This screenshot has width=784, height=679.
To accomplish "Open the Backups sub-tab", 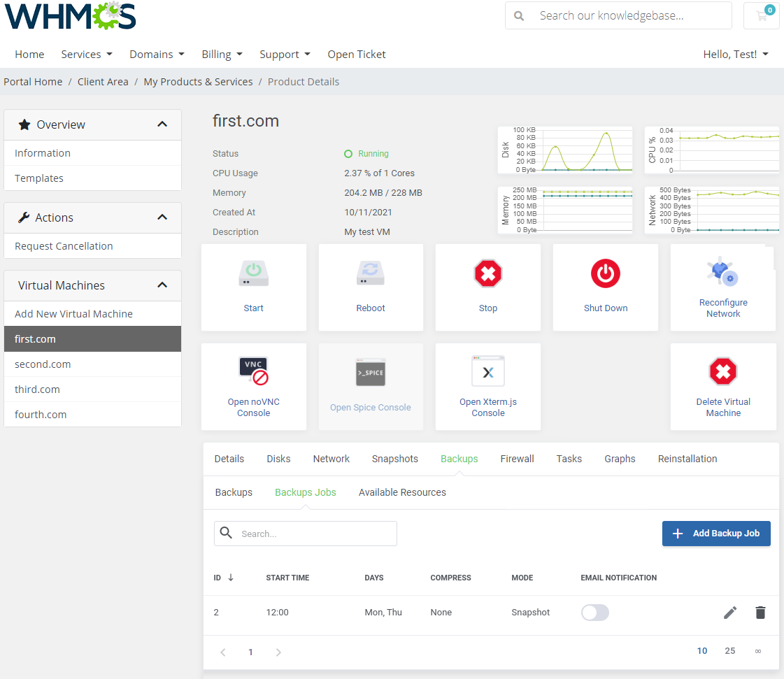I will tap(234, 492).
